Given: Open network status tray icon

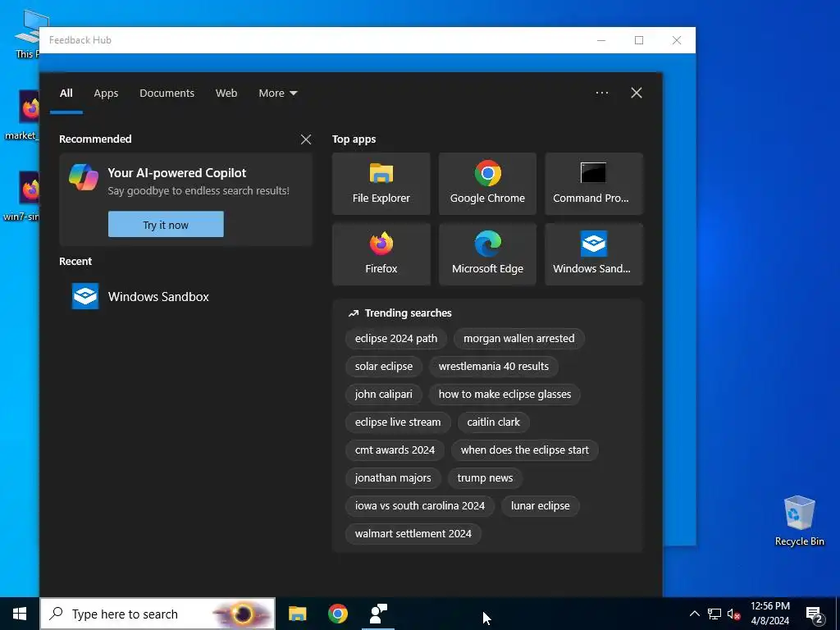Looking at the screenshot, I should (714, 614).
